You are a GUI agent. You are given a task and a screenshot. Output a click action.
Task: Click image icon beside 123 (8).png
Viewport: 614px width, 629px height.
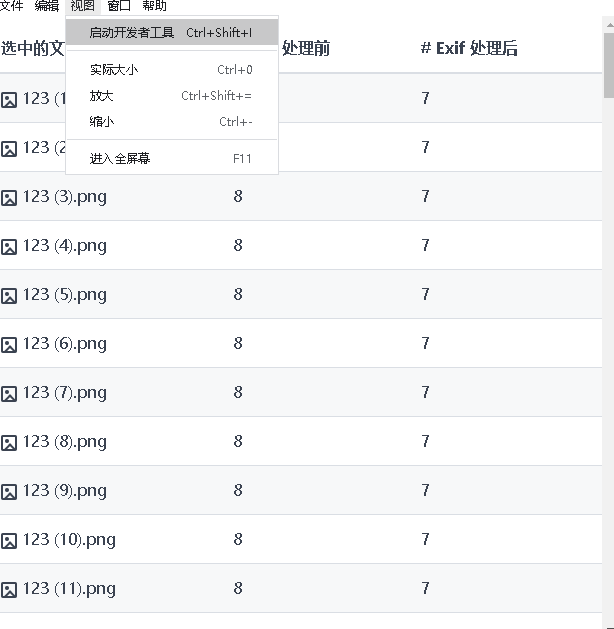(9, 443)
